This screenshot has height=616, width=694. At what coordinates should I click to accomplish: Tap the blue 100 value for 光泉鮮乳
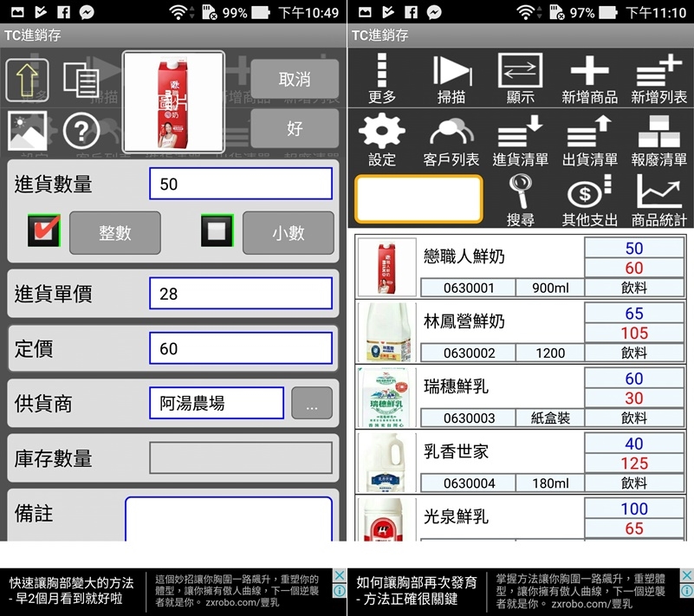click(x=634, y=509)
